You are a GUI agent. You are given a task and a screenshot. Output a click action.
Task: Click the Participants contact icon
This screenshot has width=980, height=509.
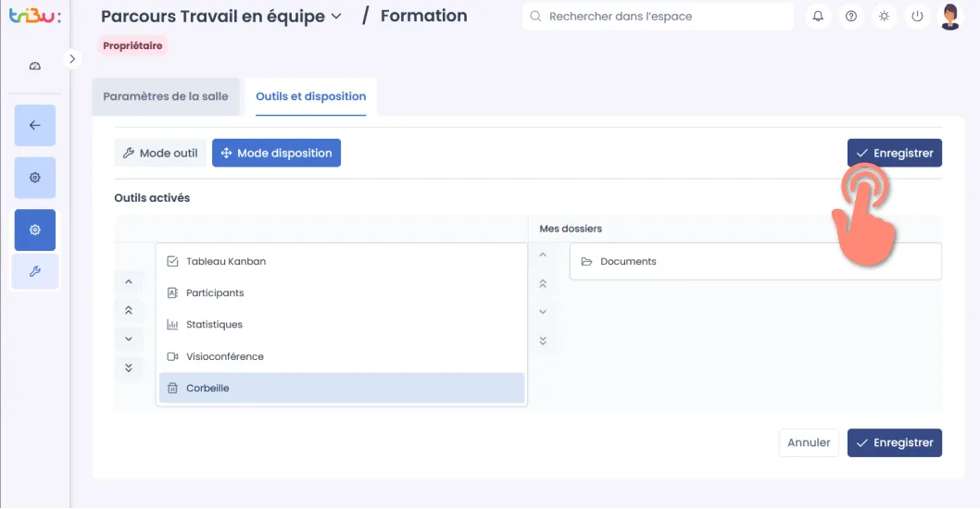pyautogui.click(x=172, y=293)
